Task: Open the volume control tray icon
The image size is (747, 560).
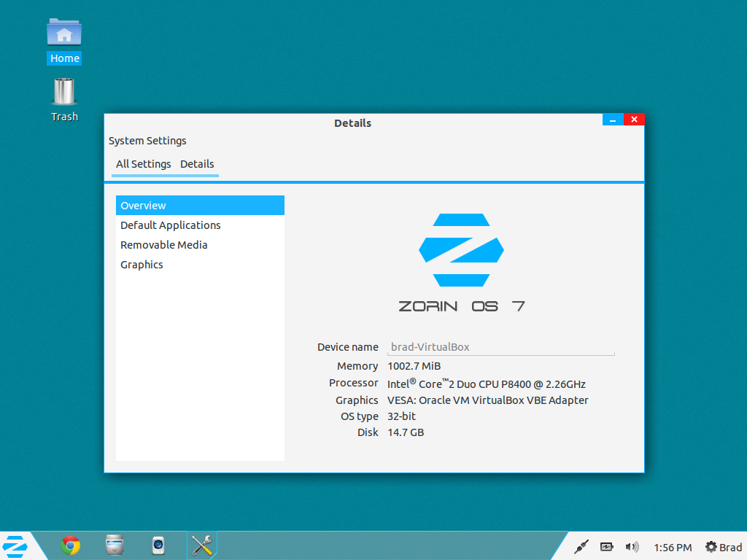Action: click(x=632, y=547)
